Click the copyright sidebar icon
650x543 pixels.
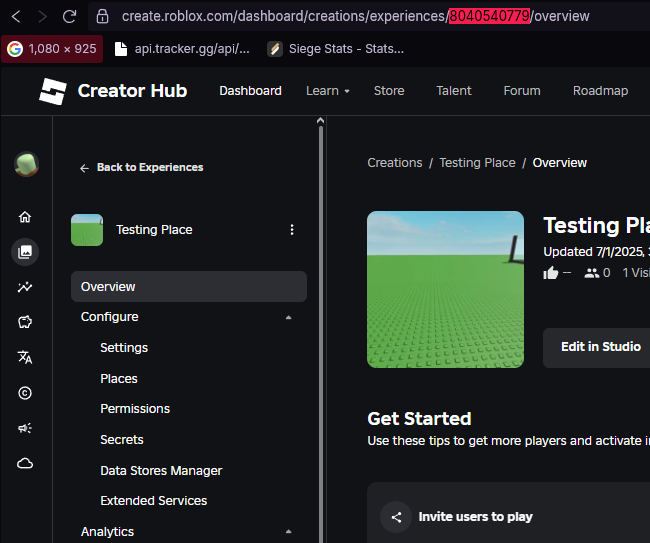(25, 393)
